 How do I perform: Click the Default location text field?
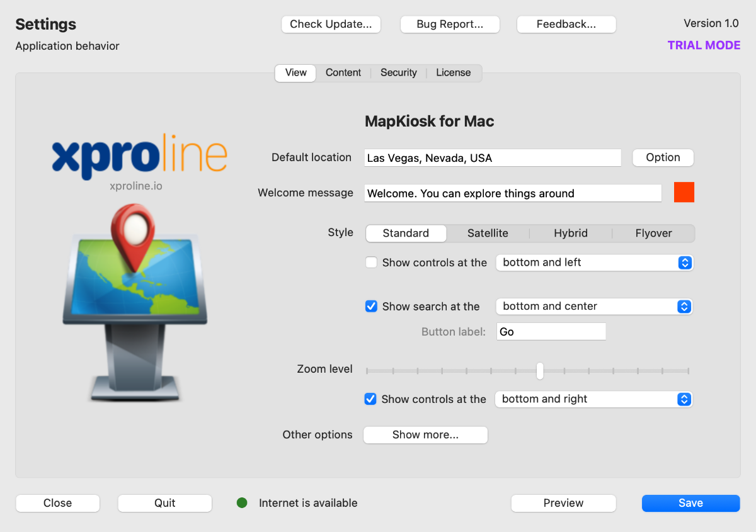point(493,158)
